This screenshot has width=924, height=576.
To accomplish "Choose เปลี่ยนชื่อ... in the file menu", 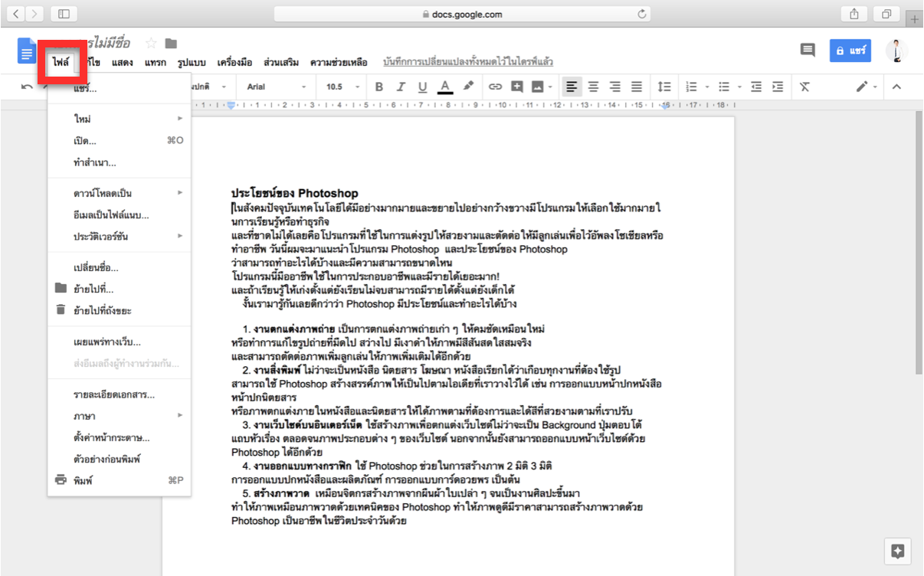I will point(120,267).
